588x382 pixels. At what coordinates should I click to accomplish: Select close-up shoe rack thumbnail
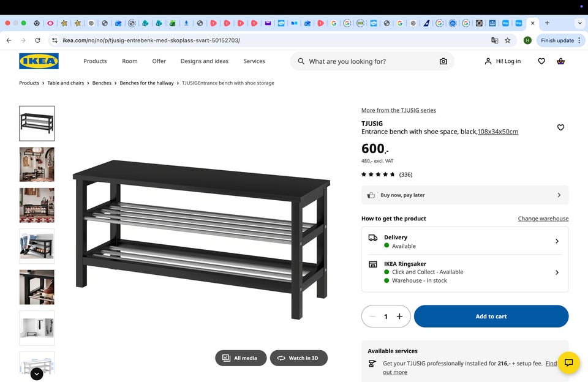pos(37,287)
